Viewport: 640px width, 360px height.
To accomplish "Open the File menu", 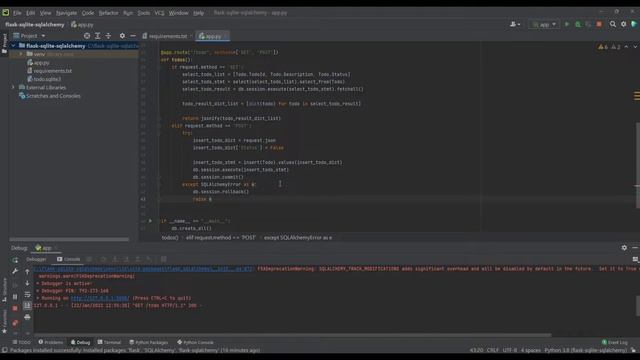I will point(17,13).
